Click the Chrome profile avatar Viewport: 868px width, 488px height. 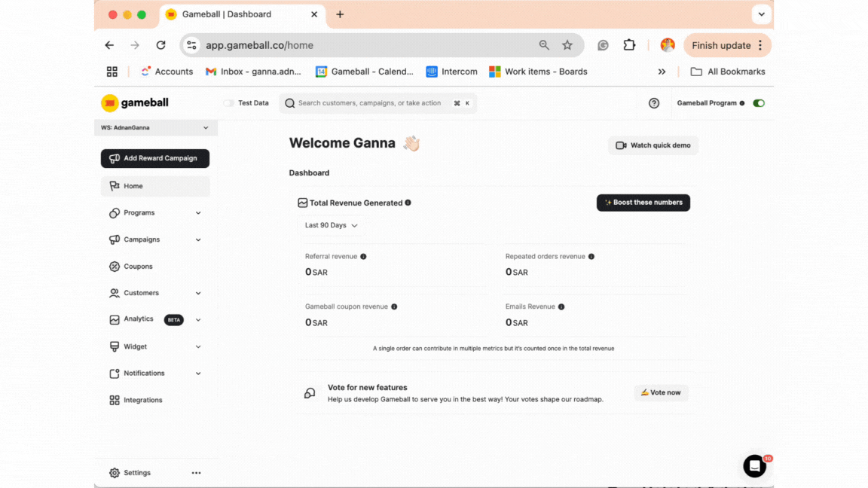(668, 45)
